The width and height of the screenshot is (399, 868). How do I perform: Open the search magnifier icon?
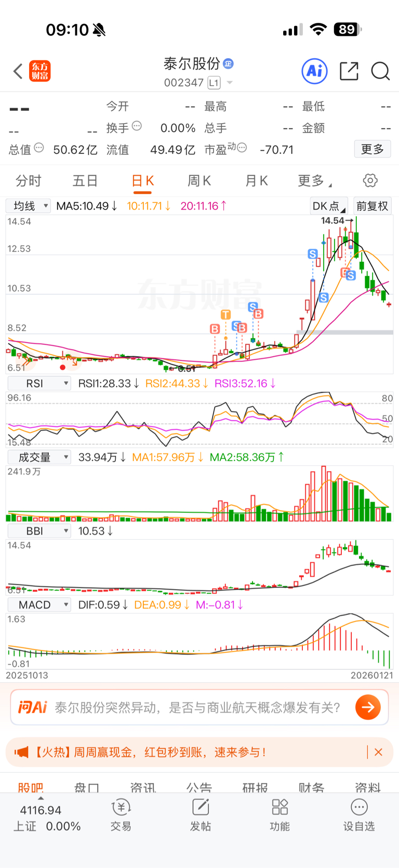click(x=380, y=71)
